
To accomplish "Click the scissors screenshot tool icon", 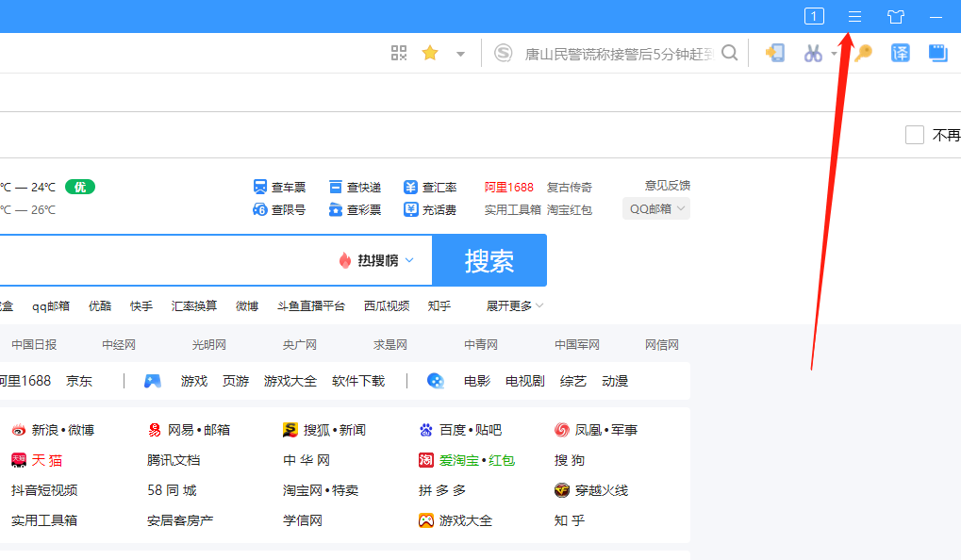I will pyautogui.click(x=813, y=54).
